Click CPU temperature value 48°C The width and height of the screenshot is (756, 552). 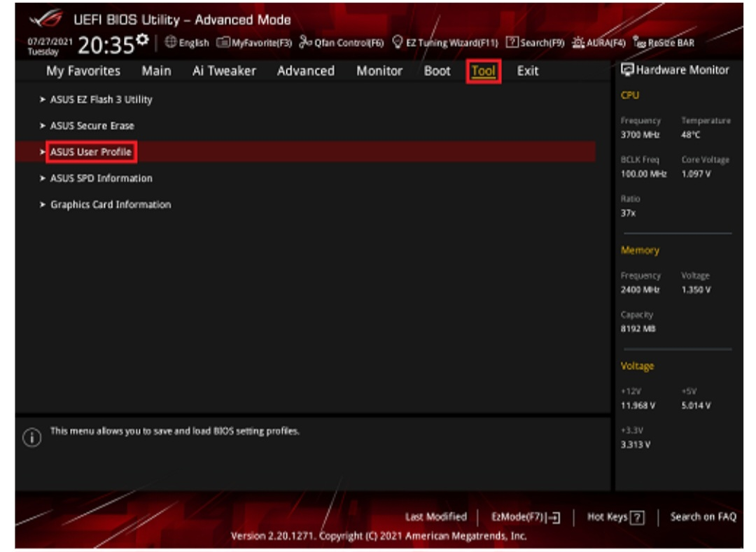coord(690,135)
